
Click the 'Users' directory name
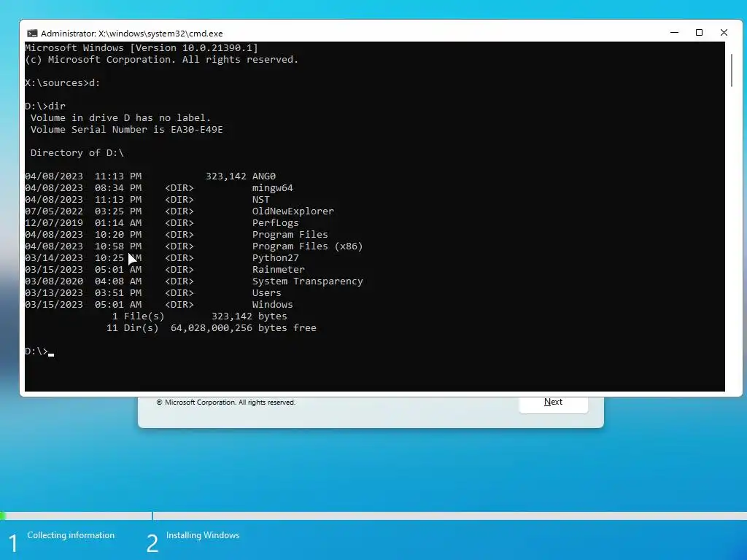tap(267, 293)
